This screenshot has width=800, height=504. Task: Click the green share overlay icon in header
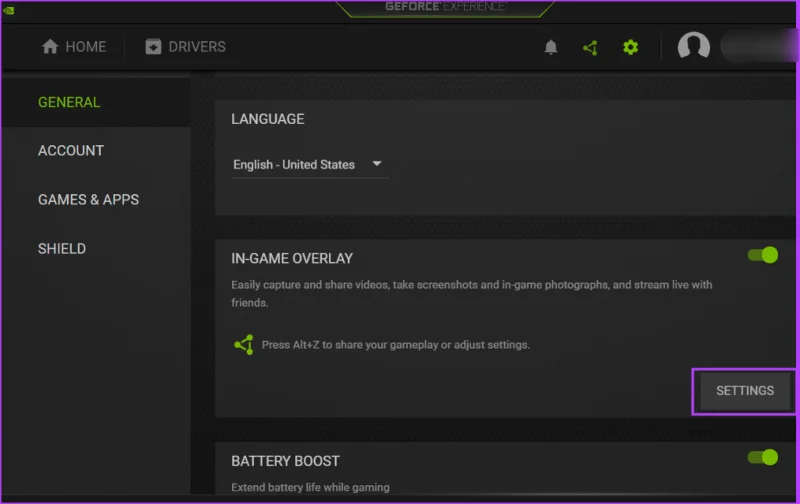click(x=590, y=47)
